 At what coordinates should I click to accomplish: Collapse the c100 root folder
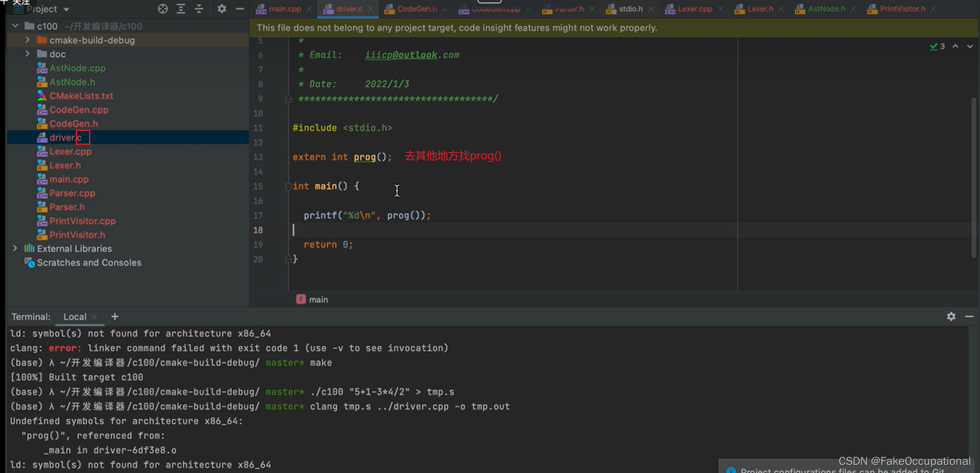[15, 26]
